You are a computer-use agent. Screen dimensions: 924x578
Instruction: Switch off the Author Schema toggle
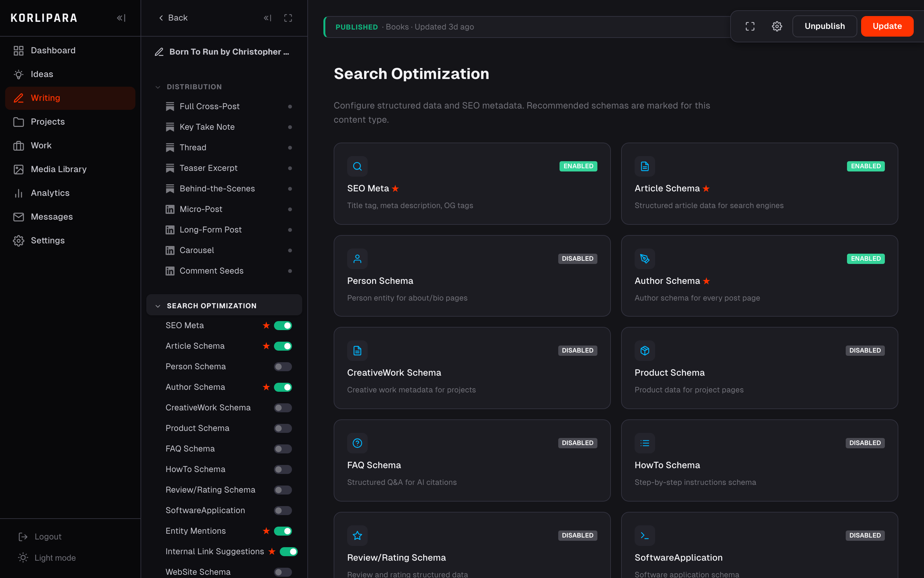click(283, 387)
